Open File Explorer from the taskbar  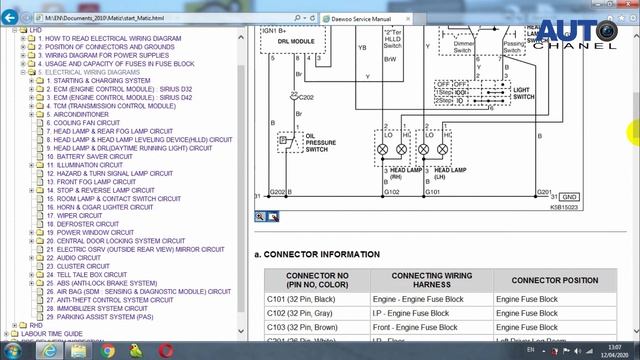click(x=78, y=351)
